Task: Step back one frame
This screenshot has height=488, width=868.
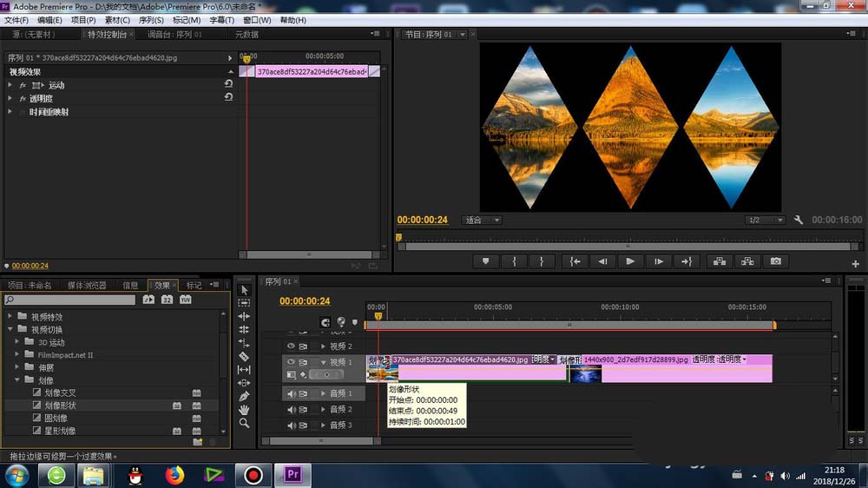Action: point(602,261)
